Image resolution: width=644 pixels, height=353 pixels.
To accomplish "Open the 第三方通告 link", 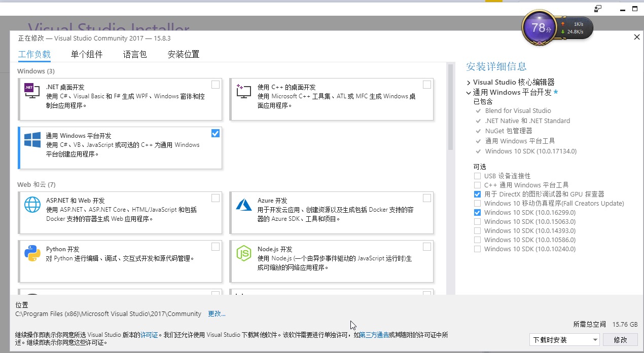I will click(374, 335).
